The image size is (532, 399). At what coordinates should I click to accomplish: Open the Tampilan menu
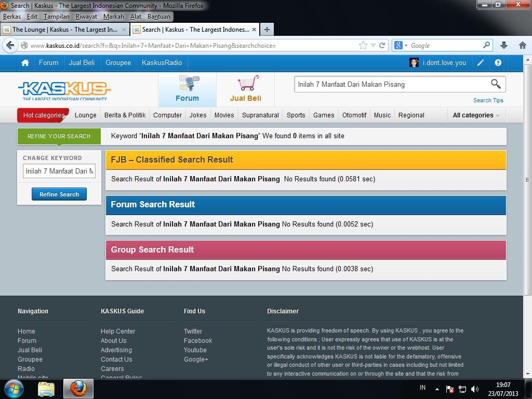coord(56,17)
